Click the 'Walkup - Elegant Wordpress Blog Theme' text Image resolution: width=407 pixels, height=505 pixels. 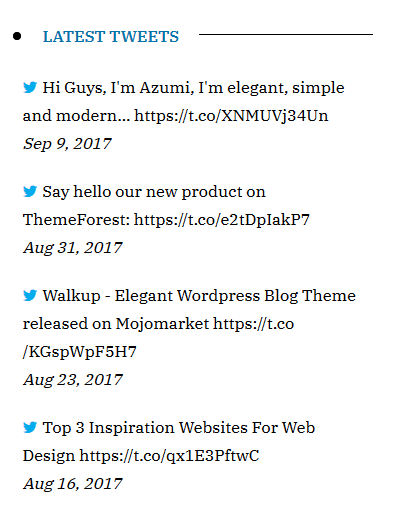[199, 296]
